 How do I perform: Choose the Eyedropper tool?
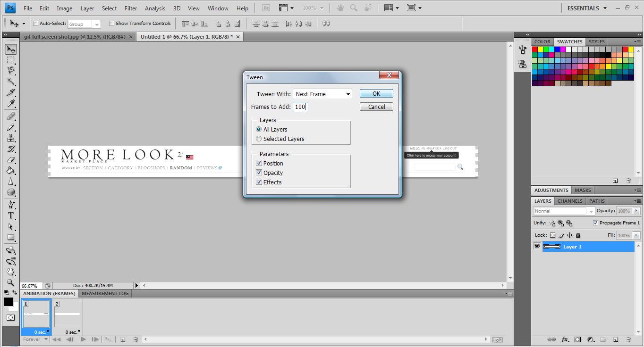click(11, 104)
